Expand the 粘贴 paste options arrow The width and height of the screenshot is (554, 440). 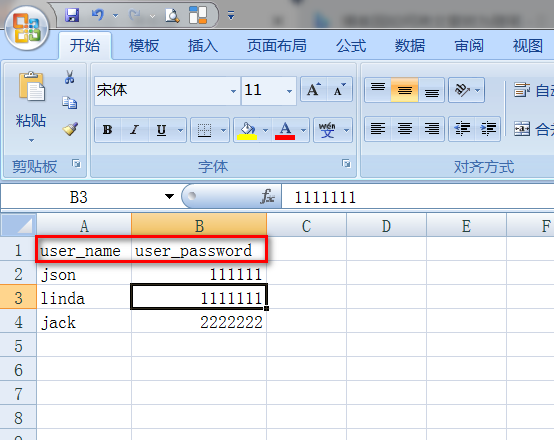(x=31, y=140)
